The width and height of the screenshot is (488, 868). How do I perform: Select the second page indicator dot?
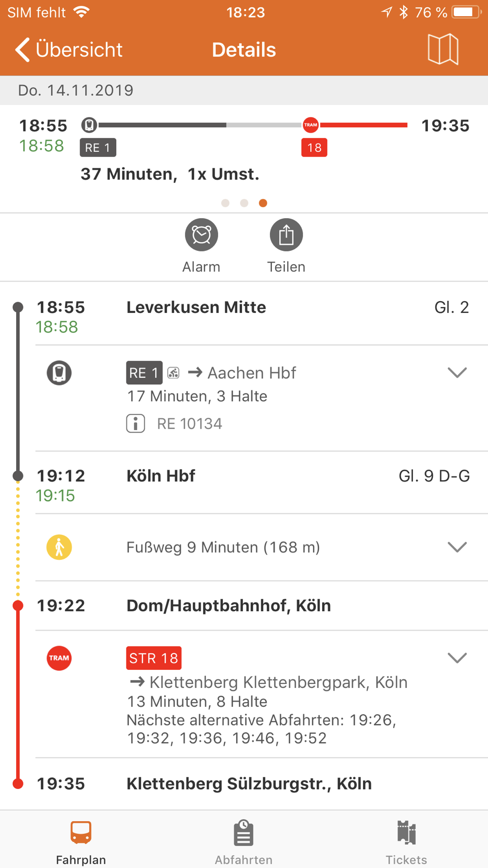[244, 203]
